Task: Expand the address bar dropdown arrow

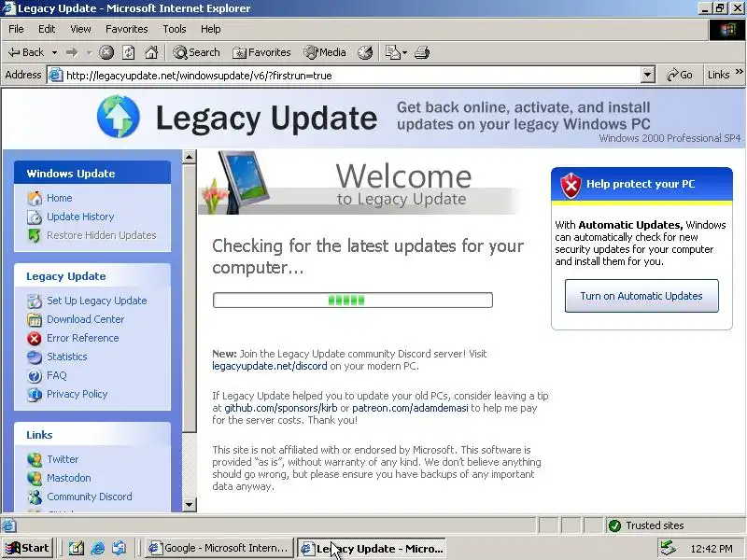Action: pyautogui.click(x=647, y=76)
